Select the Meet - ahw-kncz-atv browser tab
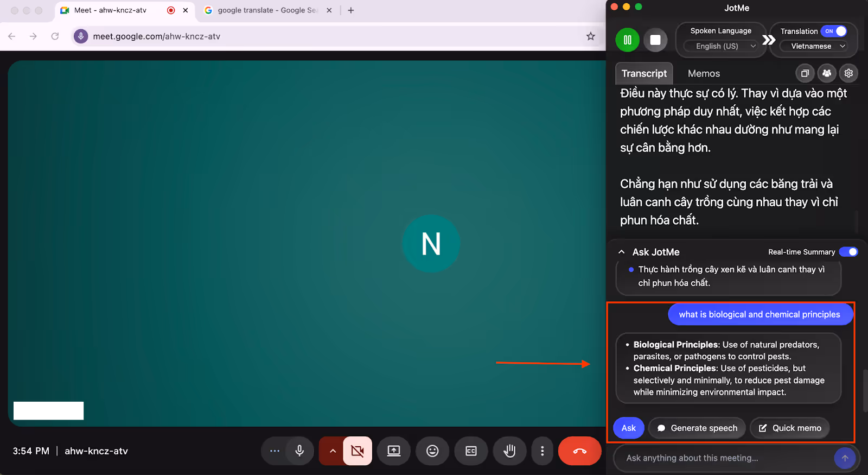Image resolution: width=868 pixels, height=475 pixels. pyautogui.click(x=125, y=10)
